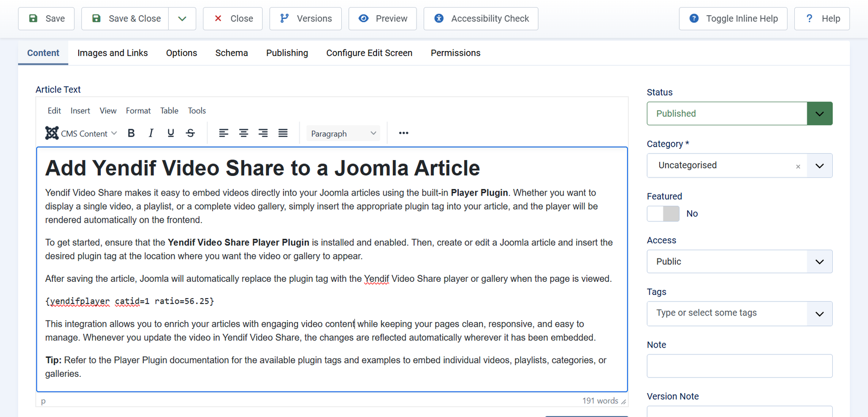Click the yendifplayer plugin tag line
Screen dimensions: 868x417
[x=130, y=301]
